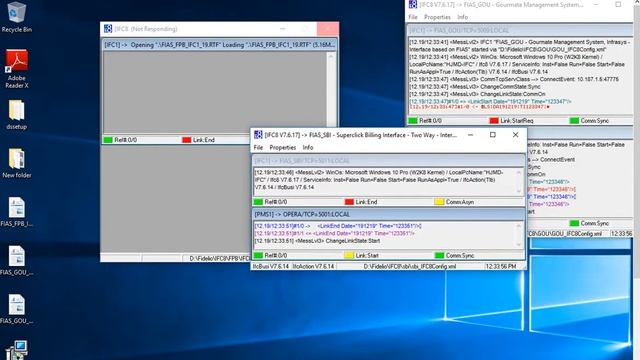Open Properties menu in FIAS_GOU window
This screenshot has height=360, width=640.
click(437, 17)
